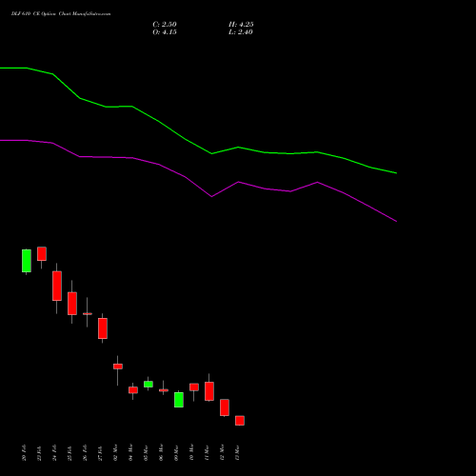Select the '13 Mar' date label
This screenshot has height=476, width=476.
pyautogui.click(x=238, y=453)
